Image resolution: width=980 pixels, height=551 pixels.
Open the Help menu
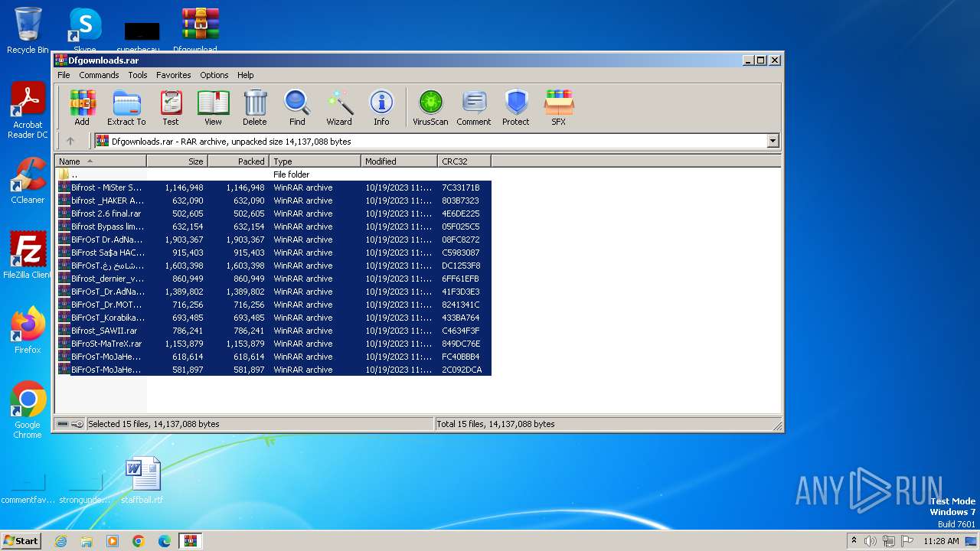[x=245, y=75]
